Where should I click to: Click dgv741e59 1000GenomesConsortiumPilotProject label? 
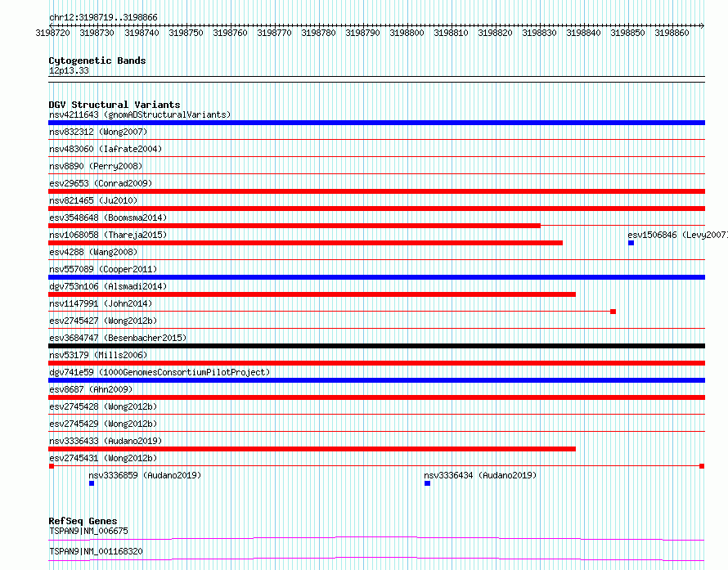[160, 372]
